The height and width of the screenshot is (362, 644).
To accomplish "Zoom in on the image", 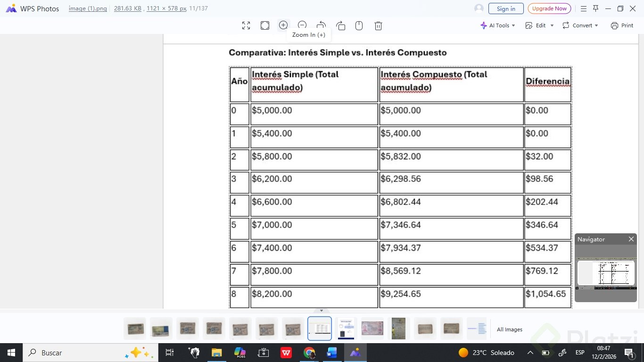I will coord(283,25).
